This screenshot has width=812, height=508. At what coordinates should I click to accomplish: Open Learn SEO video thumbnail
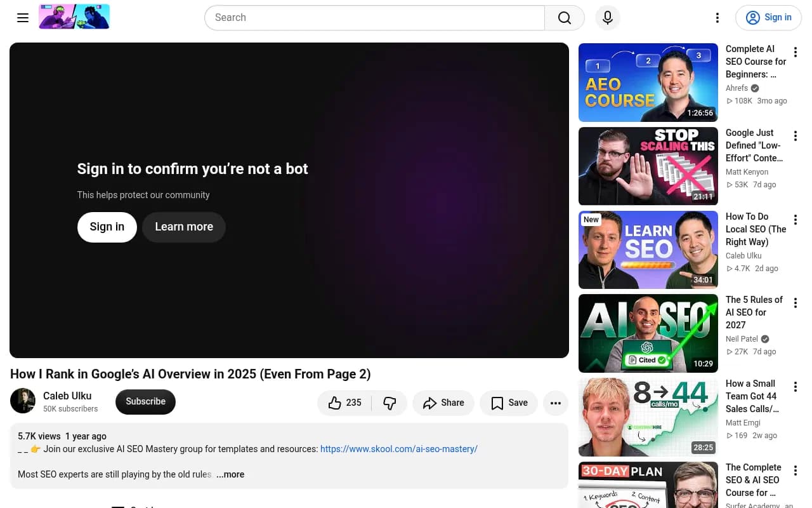648,250
